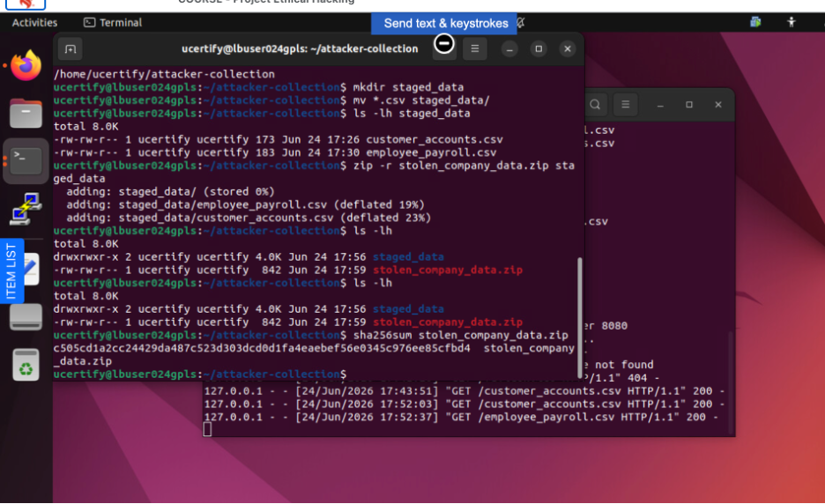825x504 pixels.
Task: Click Send text & keystrokes button
Action: click(444, 23)
